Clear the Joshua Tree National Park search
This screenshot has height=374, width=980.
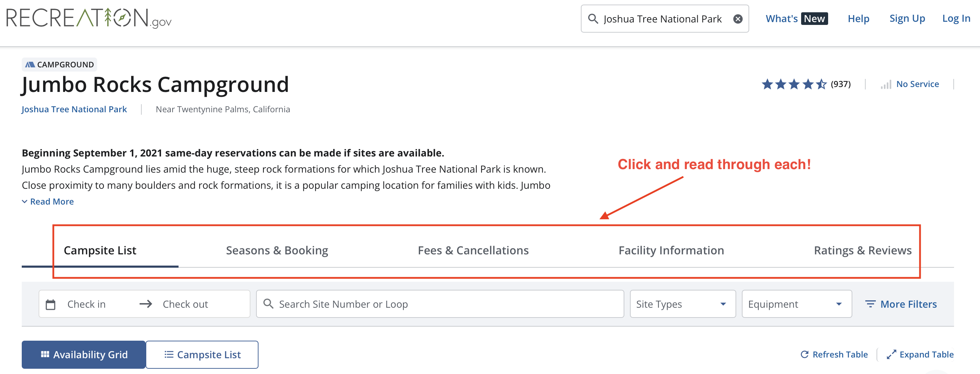pos(738,19)
